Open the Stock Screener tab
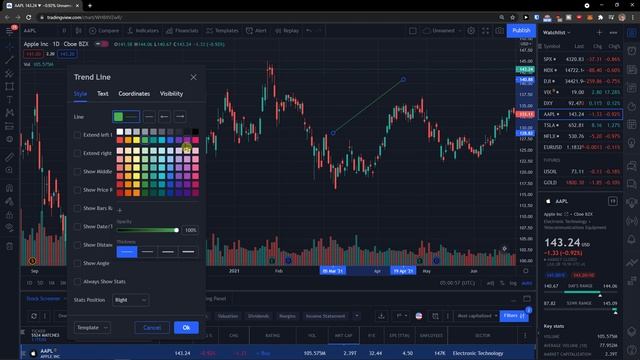The width and height of the screenshot is (640, 360). point(43,299)
